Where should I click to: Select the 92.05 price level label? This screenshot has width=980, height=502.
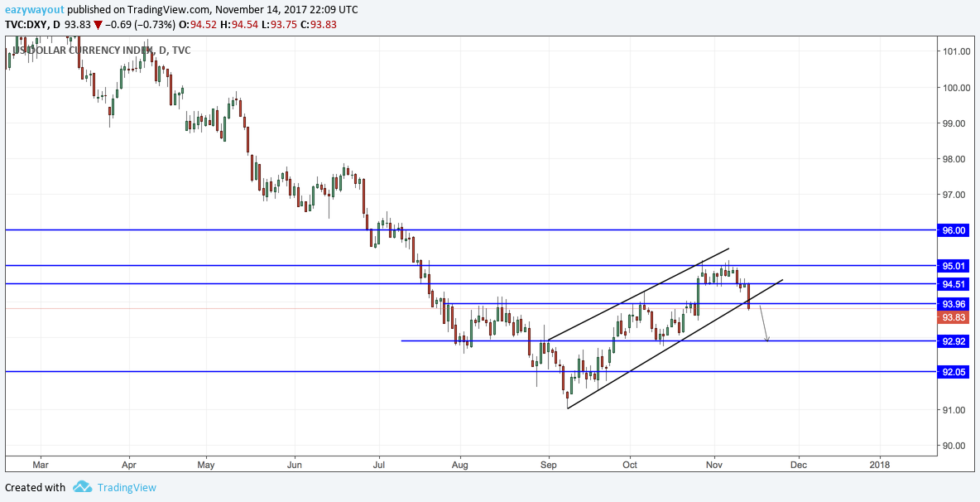(x=954, y=372)
